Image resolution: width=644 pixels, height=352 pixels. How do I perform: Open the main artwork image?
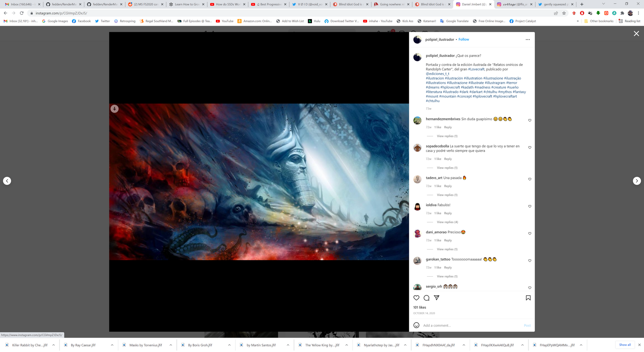[x=259, y=182]
